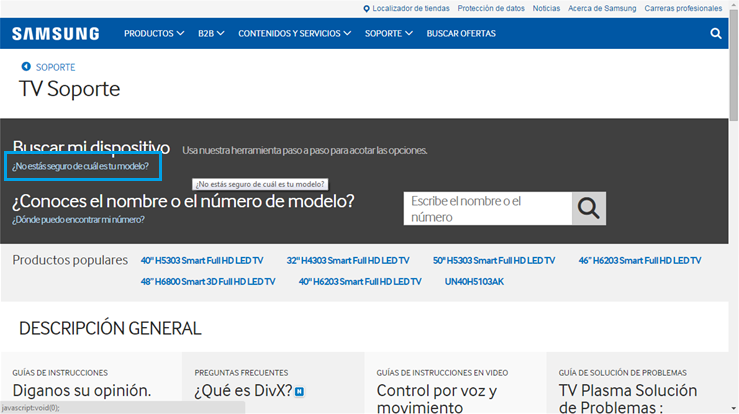Click the store locator pin icon

tap(366, 8)
